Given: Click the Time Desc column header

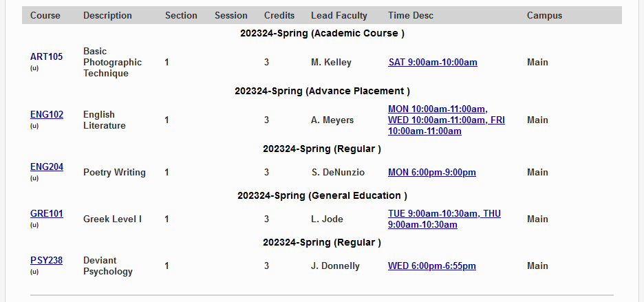Looking at the screenshot, I should click(x=411, y=15).
